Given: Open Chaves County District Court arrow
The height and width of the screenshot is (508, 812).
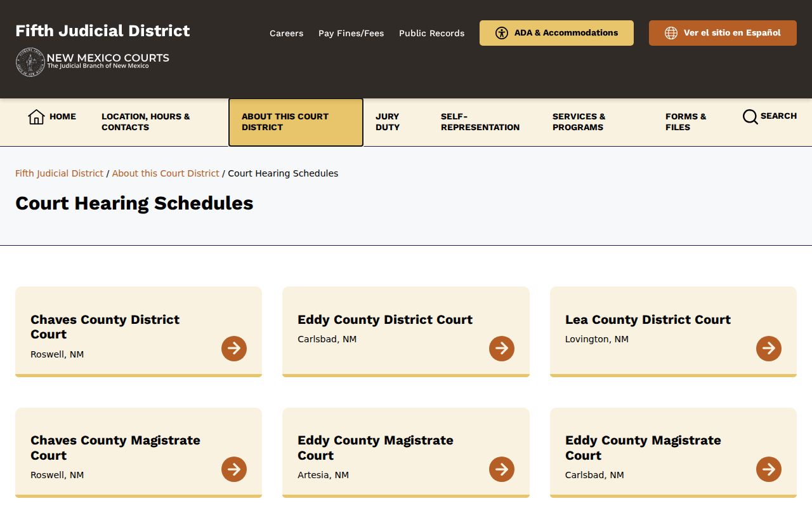Looking at the screenshot, I should pyautogui.click(x=234, y=349).
